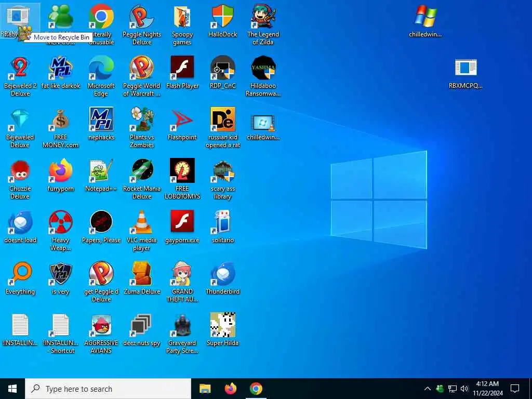The width and height of the screenshot is (532, 399).
Task: Select the Papers, Please icon
Action: [x=101, y=222]
